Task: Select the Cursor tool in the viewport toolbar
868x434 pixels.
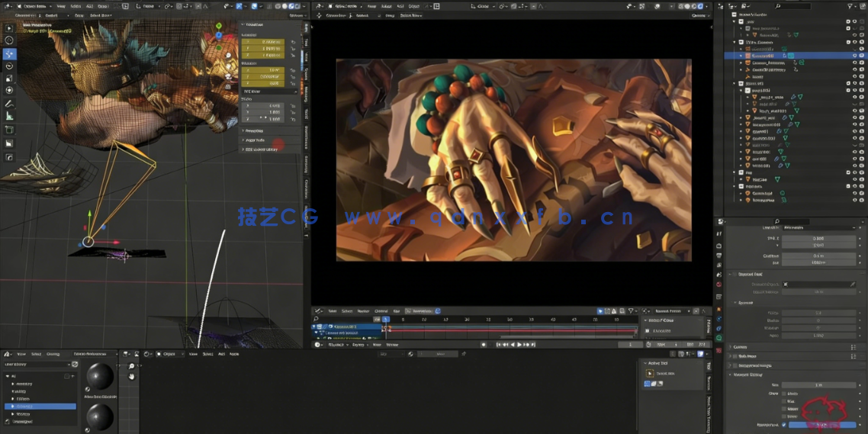Action: (x=9, y=40)
